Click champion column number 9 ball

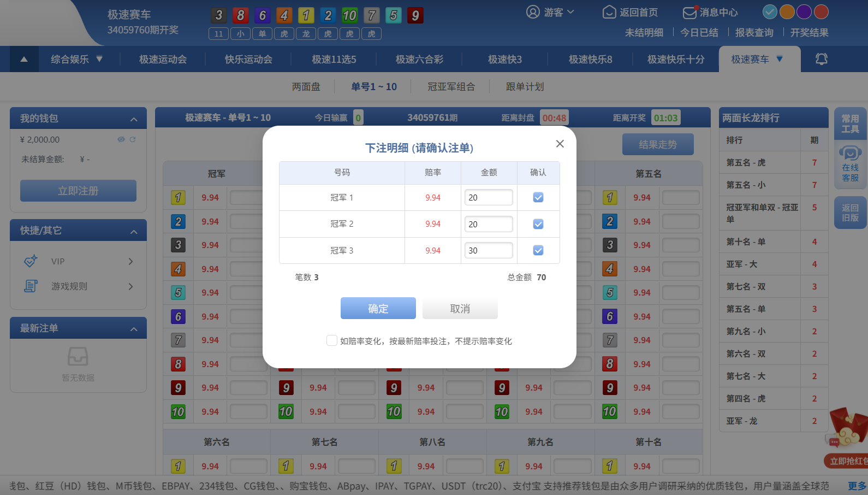coord(178,388)
